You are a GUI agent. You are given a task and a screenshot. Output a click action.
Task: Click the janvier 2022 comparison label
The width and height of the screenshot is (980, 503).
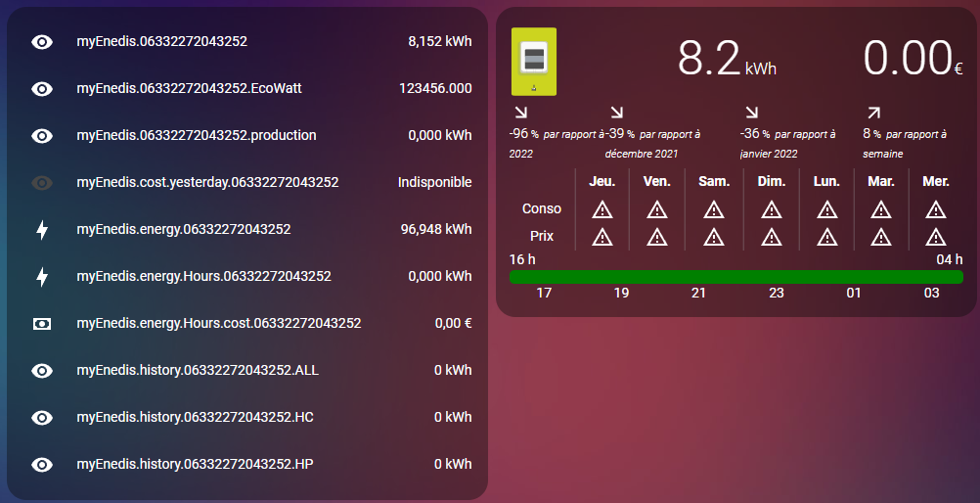(769, 154)
